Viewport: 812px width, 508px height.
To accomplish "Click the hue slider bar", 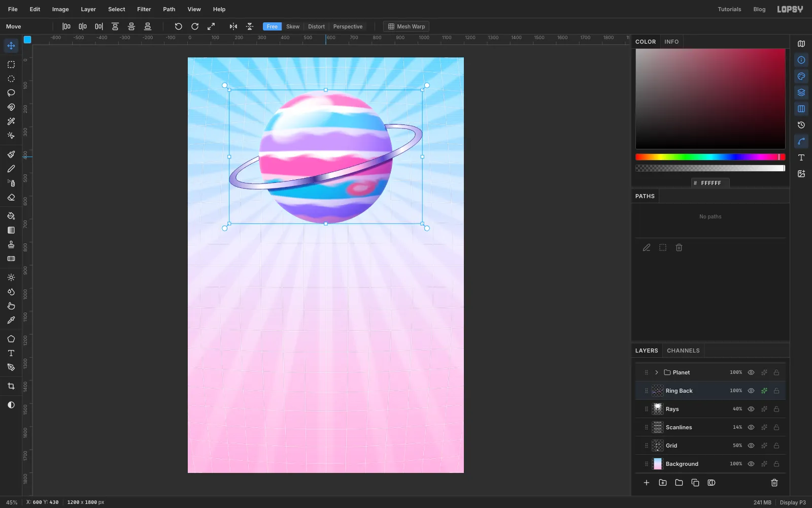I will pyautogui.click(x=710, y=157).
